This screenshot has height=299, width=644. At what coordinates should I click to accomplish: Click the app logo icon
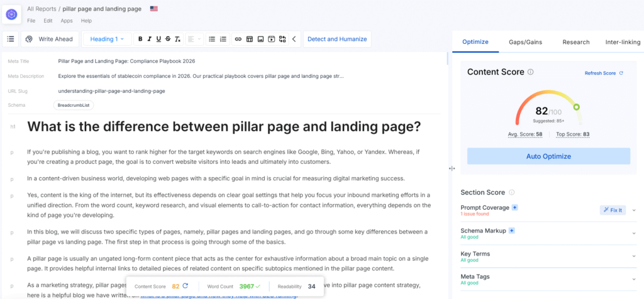click(x=11, y=15)
